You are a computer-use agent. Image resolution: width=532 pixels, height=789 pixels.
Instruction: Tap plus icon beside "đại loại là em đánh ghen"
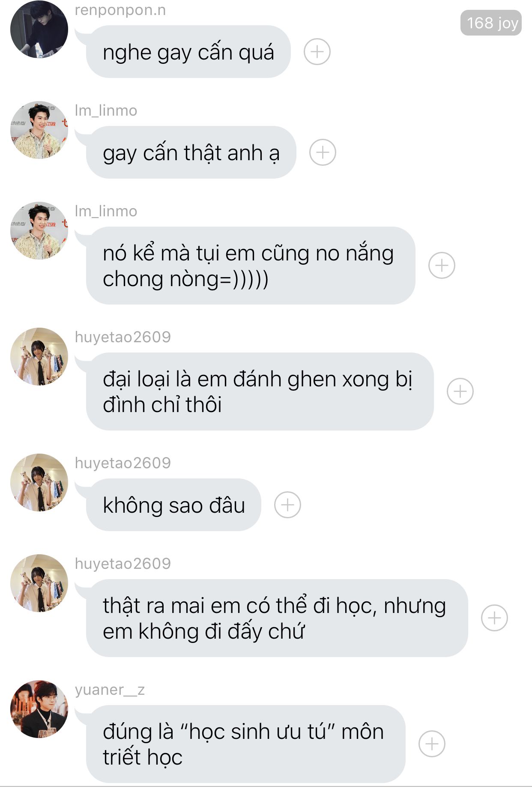[460, 392]
